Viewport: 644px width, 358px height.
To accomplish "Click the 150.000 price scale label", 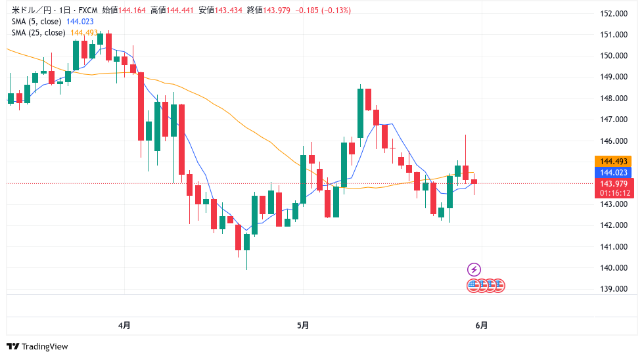I will pos(614,56).
